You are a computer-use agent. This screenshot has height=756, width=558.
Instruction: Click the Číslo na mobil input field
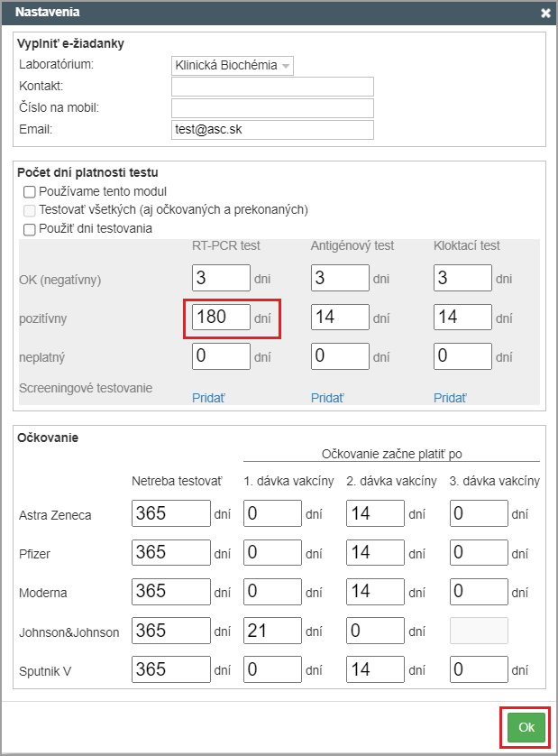click(272, 108)
